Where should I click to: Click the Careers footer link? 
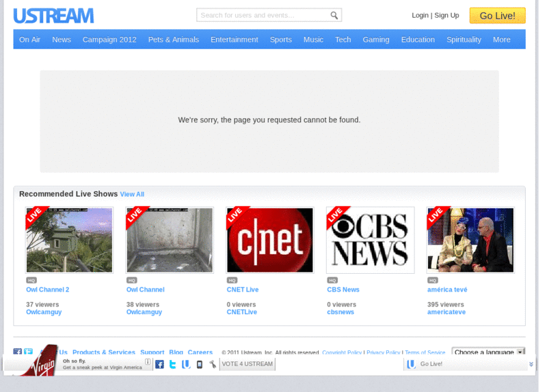point(200,352)
